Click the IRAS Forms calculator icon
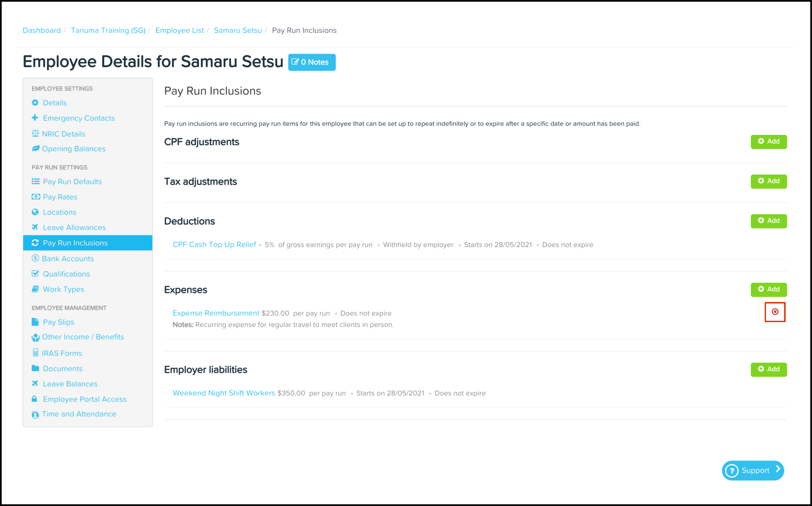This screenshot has width=812, height=506. [x=35, y=353]
